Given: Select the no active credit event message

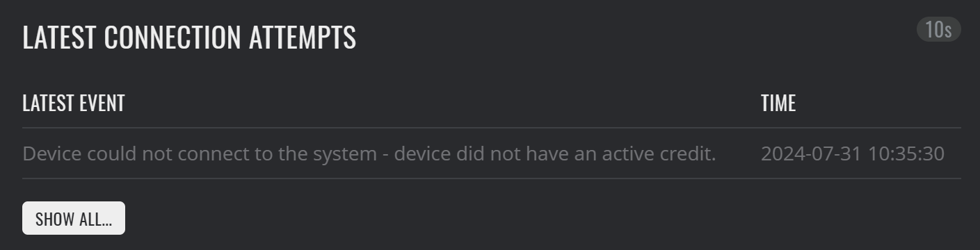Looking at the screenshot, I should pyautogui.click(x=369, y=153).
